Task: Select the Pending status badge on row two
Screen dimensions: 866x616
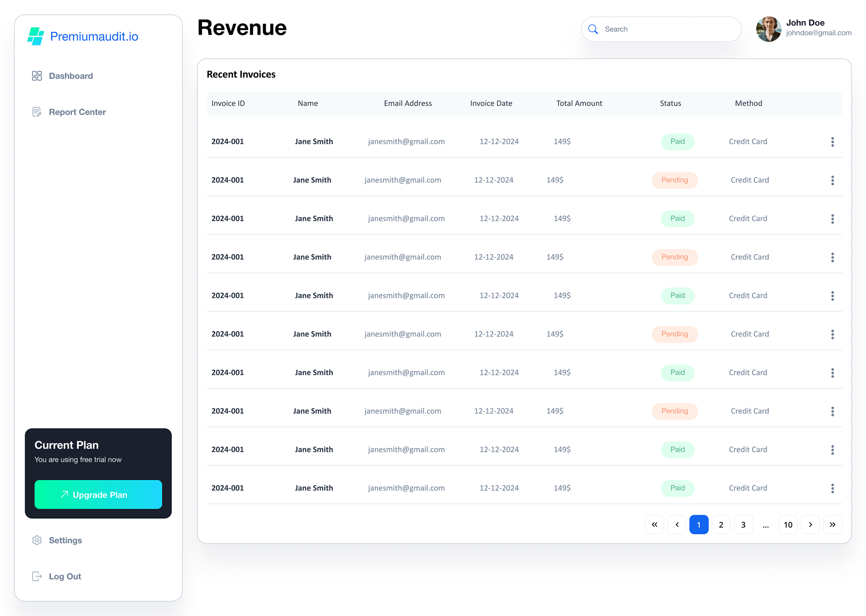Action: [675, 180]
